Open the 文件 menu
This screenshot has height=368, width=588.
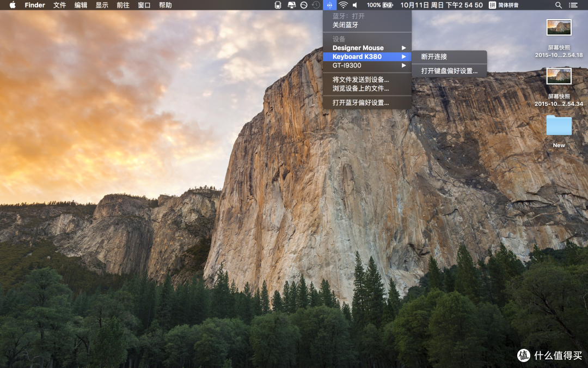60,5
